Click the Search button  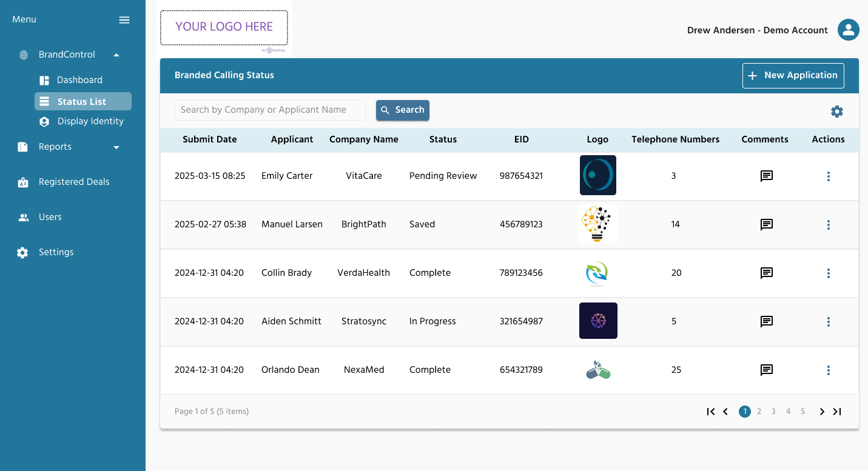tap(403, 110)
